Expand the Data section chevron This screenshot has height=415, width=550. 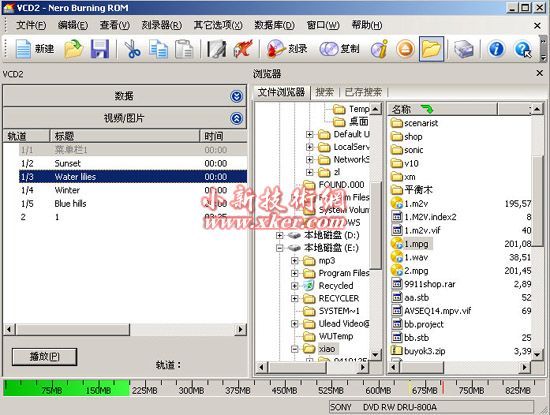tap(237, 96)
